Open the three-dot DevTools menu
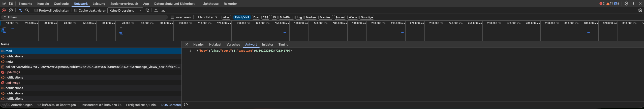This screenshot has height=109, width=644. pyautogui.click(x=633, y=4)
